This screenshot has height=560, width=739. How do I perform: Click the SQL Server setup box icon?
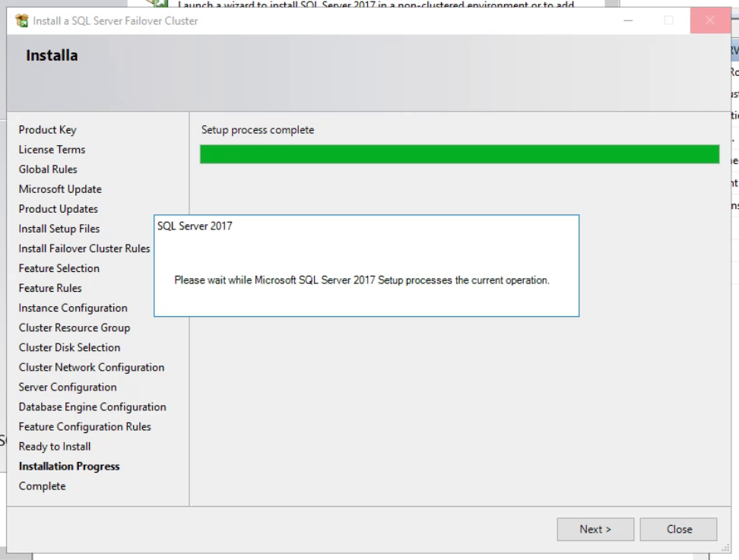22,21
